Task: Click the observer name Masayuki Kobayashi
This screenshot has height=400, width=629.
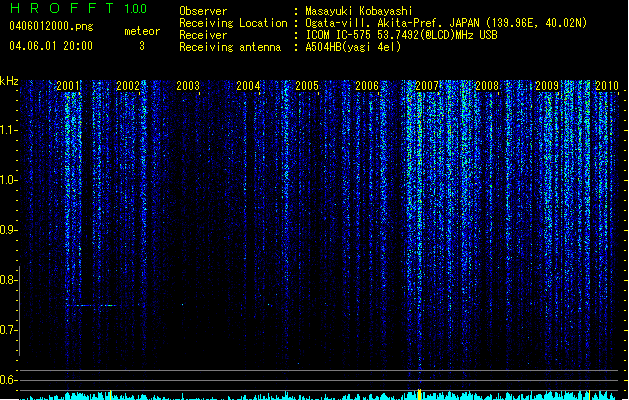Action: [x=359, y=11]
